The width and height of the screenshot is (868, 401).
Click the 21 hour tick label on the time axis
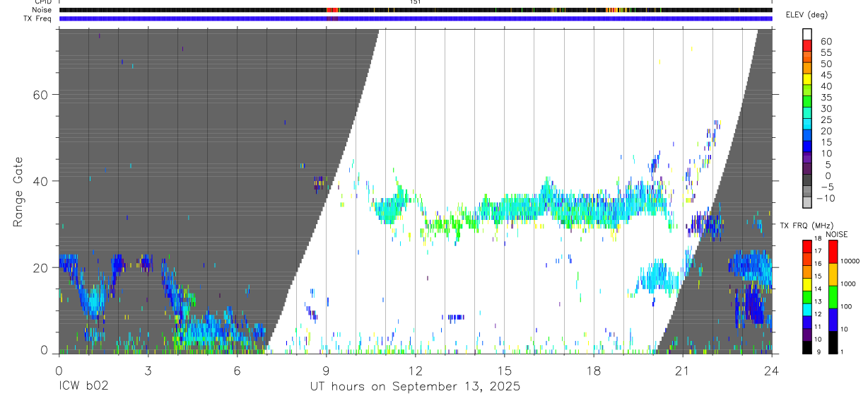(x=682, y=371)
